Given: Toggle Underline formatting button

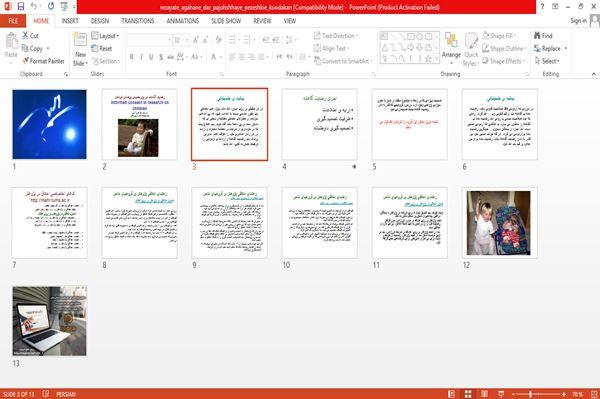Looking at the screenshot, I should (x=151, y=57).
